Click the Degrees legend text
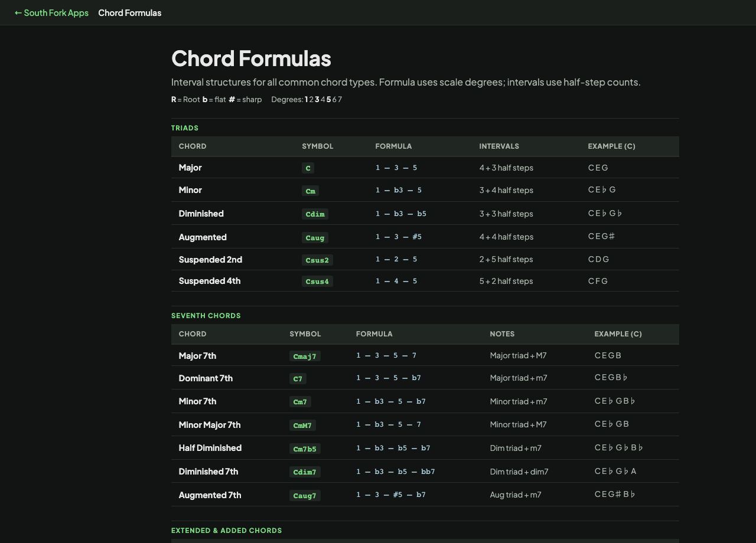756x543 pixels. click(x=307, y=100)
